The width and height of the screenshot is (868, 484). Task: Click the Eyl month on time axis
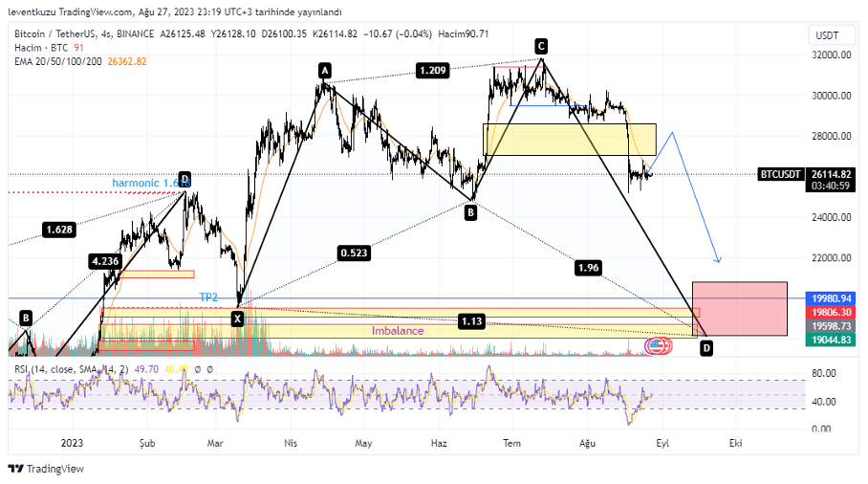(662, 443)
